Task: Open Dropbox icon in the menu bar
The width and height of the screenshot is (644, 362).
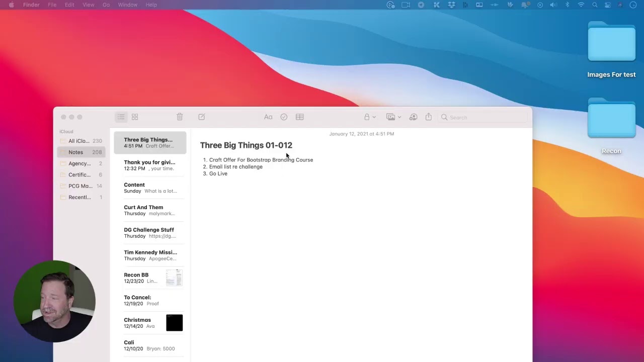Action: 451,5
